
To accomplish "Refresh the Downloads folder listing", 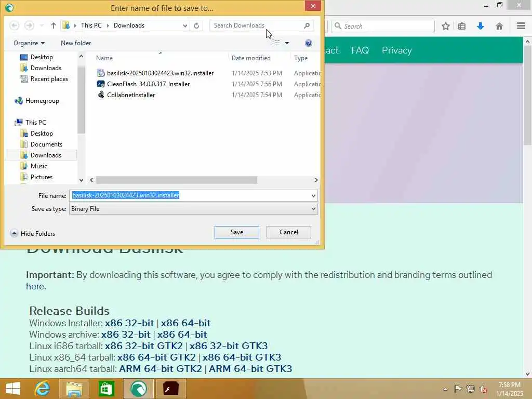I will point(196,25).
